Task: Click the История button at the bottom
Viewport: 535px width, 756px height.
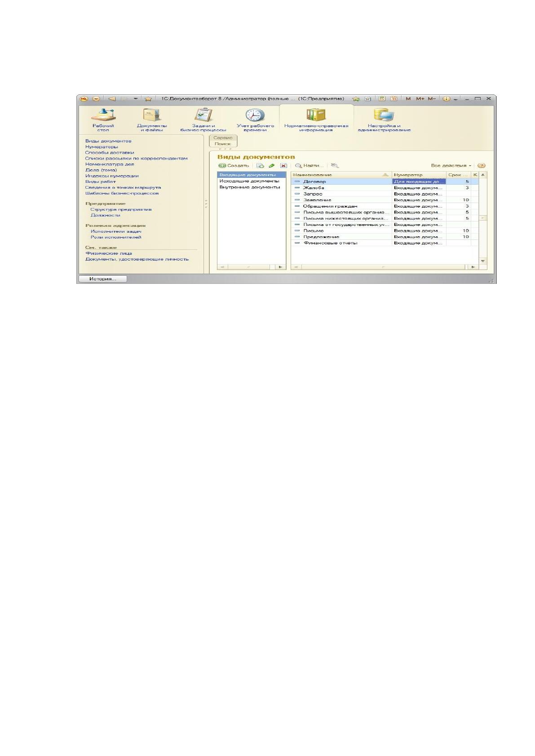Action: point(102,279)
